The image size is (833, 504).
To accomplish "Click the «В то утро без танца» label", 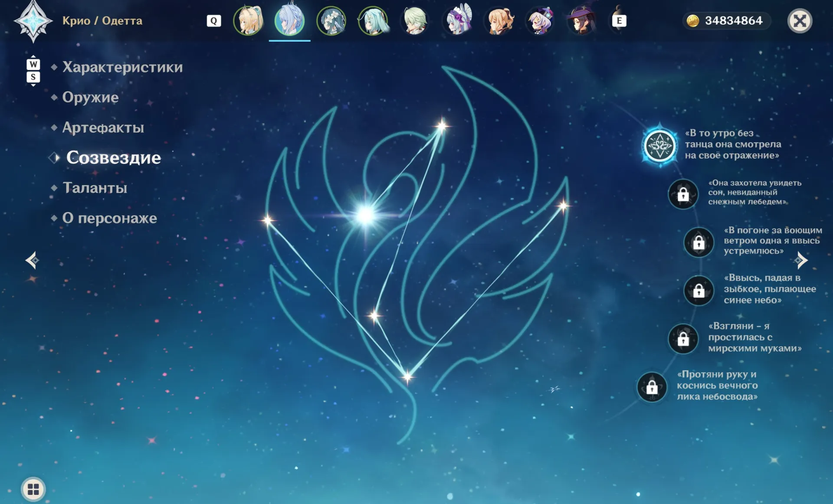I will coord(733,144).
